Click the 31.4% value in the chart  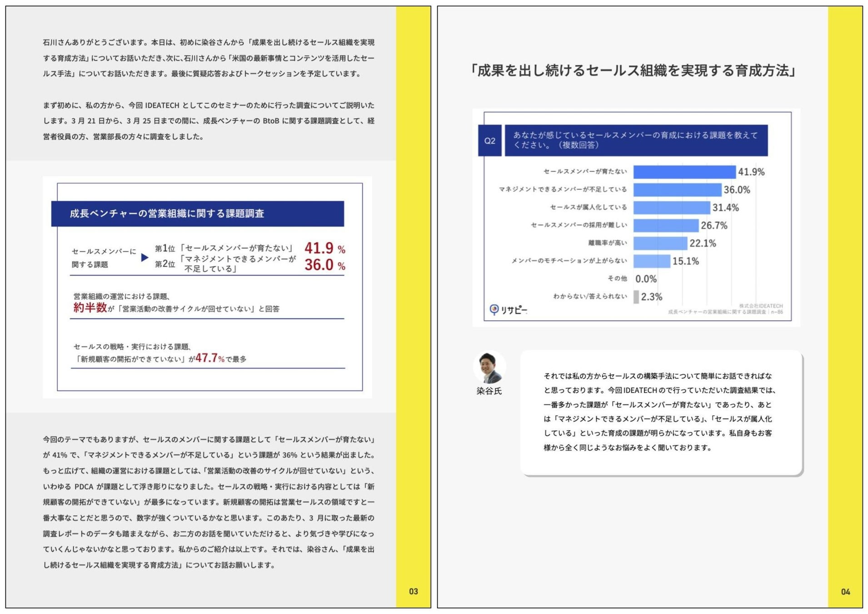point(726,208)
